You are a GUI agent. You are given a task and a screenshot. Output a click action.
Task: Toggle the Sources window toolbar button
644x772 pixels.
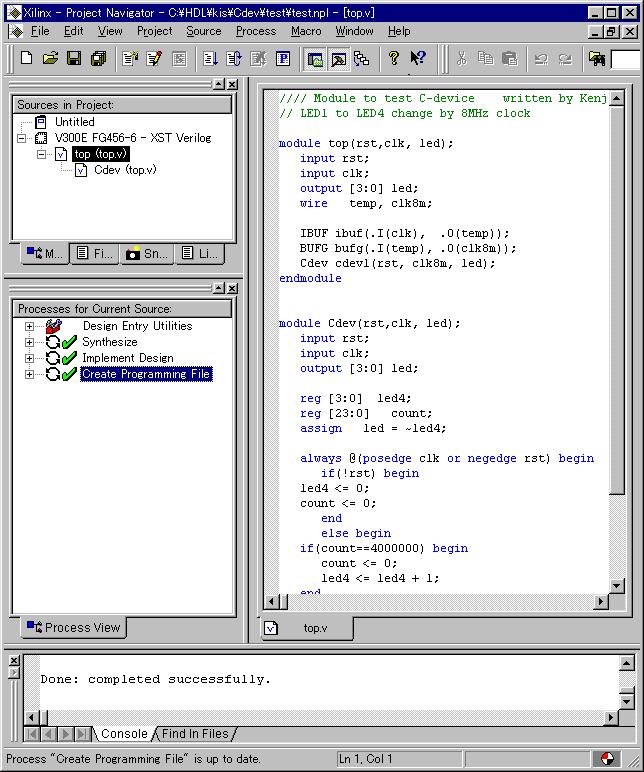point(315,60)
